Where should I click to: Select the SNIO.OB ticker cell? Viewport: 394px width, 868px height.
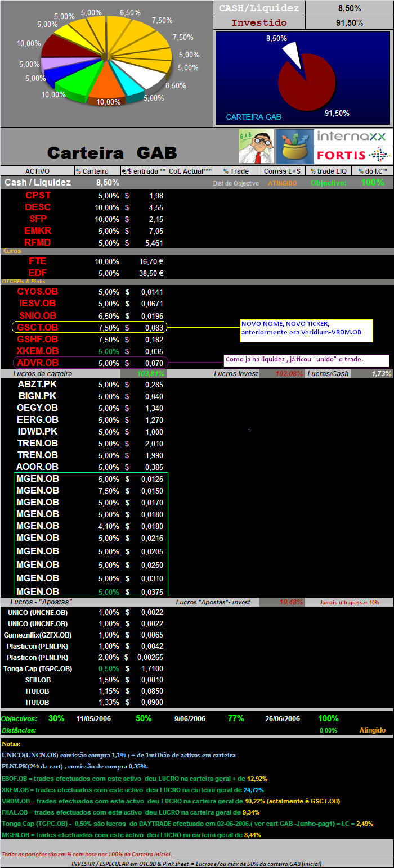[38, 315]
